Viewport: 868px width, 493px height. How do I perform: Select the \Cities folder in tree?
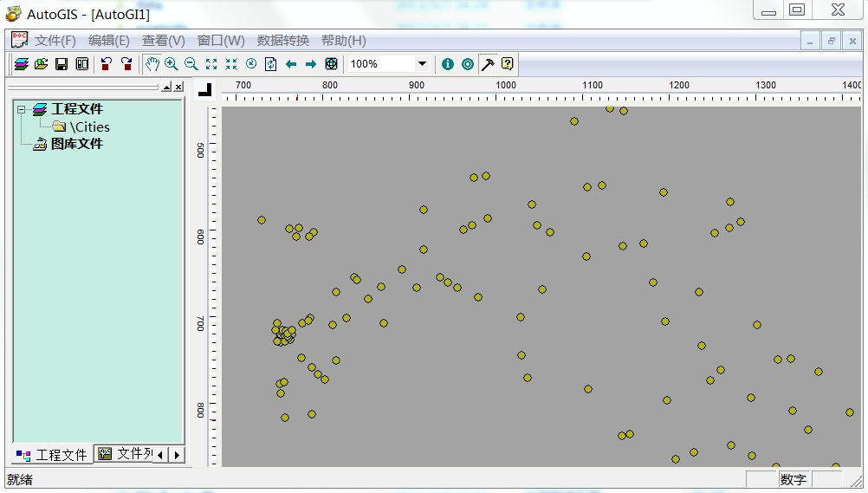click(89, 126)
